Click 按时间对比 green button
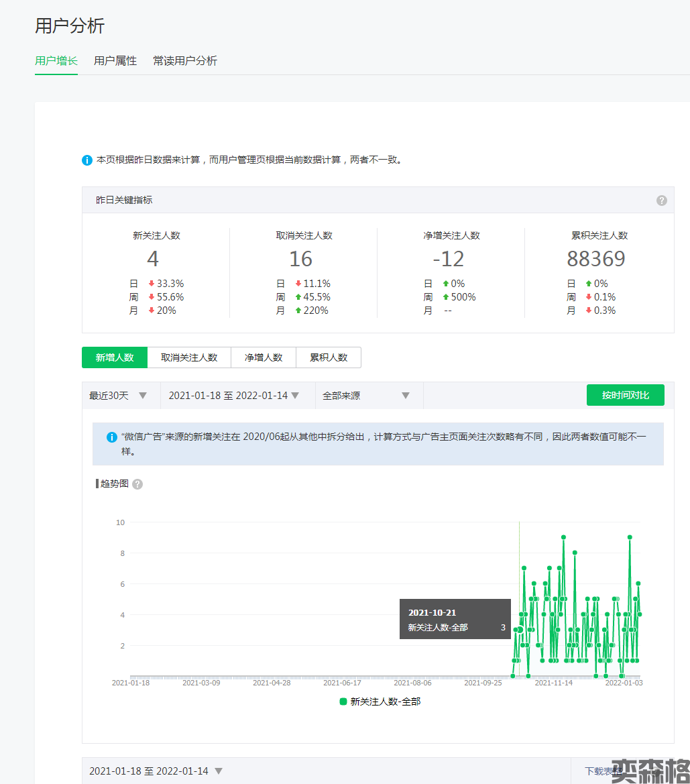Screen dimensions: 690x784 click(x=625, y=396)
